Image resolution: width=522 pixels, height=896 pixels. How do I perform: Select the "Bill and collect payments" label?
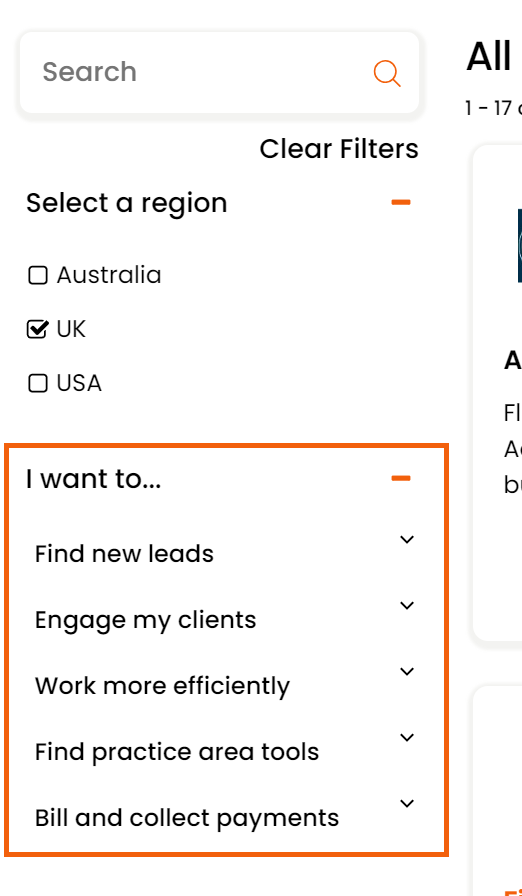pos(187,818)
